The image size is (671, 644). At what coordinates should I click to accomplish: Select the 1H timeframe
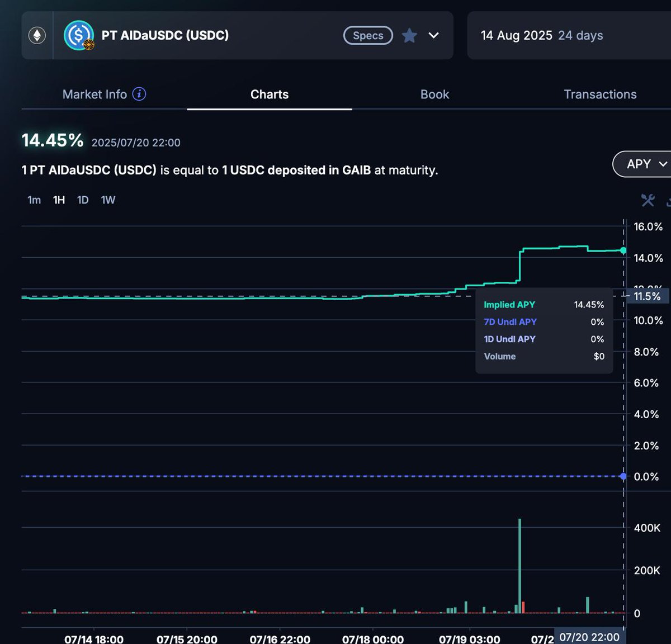click(59, 200)
